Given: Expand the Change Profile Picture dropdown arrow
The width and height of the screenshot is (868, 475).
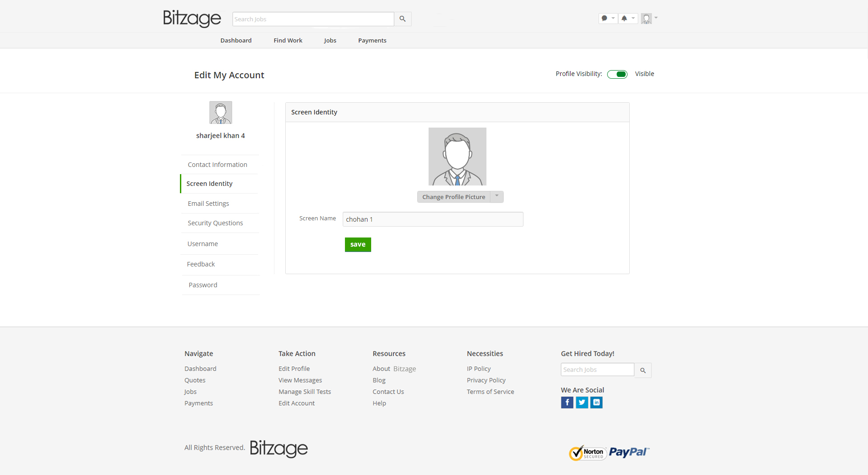Looking at the screenshot, I should pyautogui.click(x=497, y=197).
